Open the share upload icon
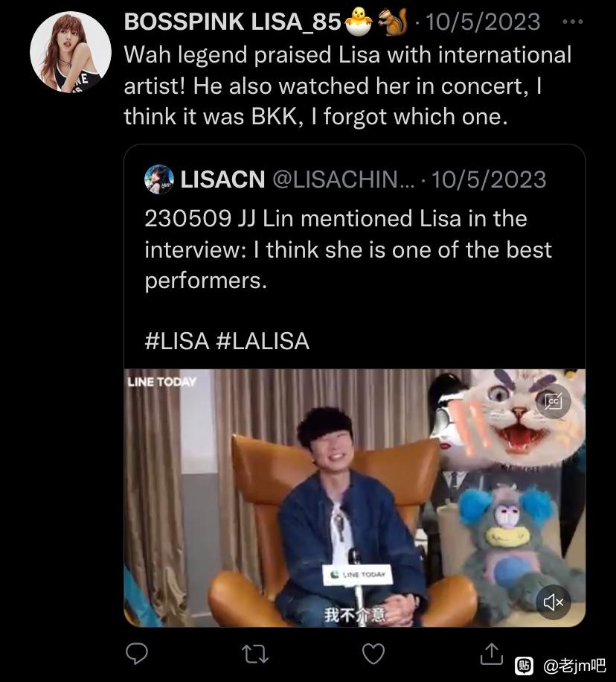Screen dimensions: 616x682 click(491, 653)
